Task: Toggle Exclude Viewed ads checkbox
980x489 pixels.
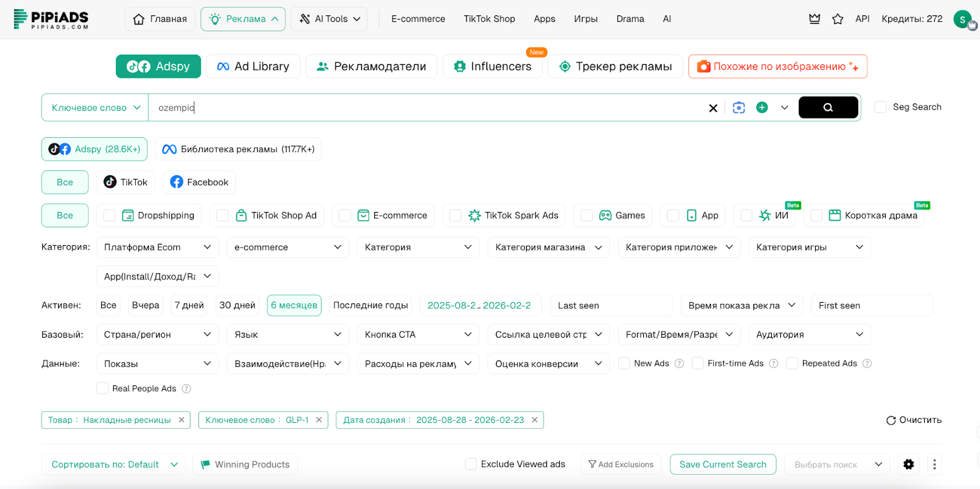Action: pyautogui.click(x=471, y=464)
